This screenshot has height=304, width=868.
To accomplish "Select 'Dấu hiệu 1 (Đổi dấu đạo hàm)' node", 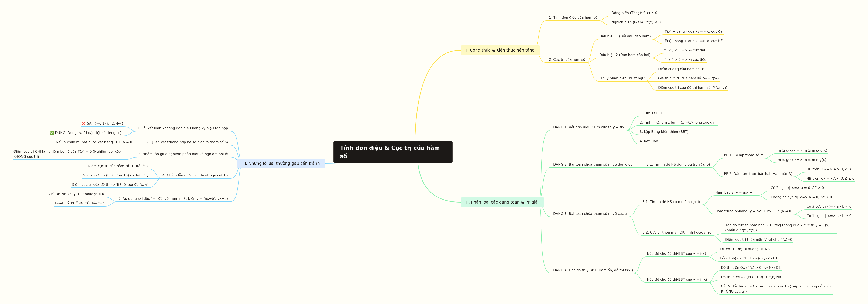I will click(x=625, y=36).
